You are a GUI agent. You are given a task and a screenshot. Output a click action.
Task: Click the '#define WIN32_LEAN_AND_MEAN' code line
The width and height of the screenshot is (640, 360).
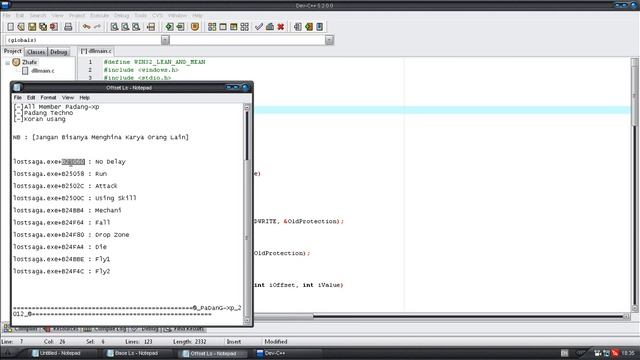155,62
